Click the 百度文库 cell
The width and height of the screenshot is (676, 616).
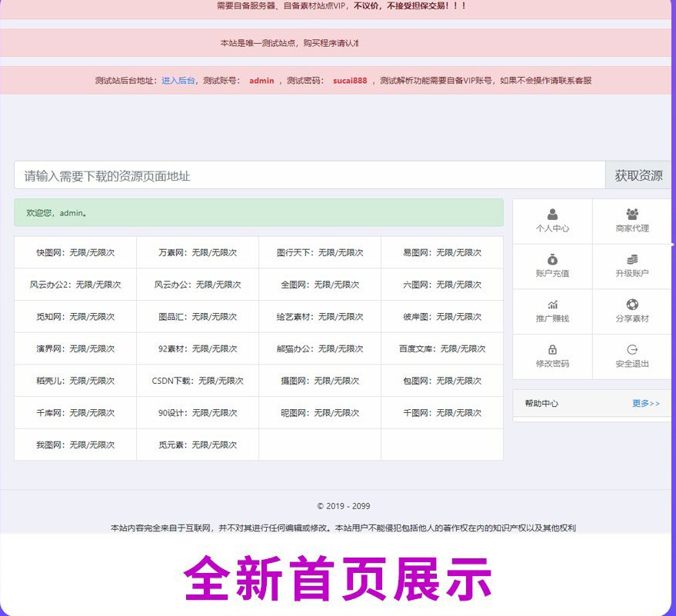point(442,348)
